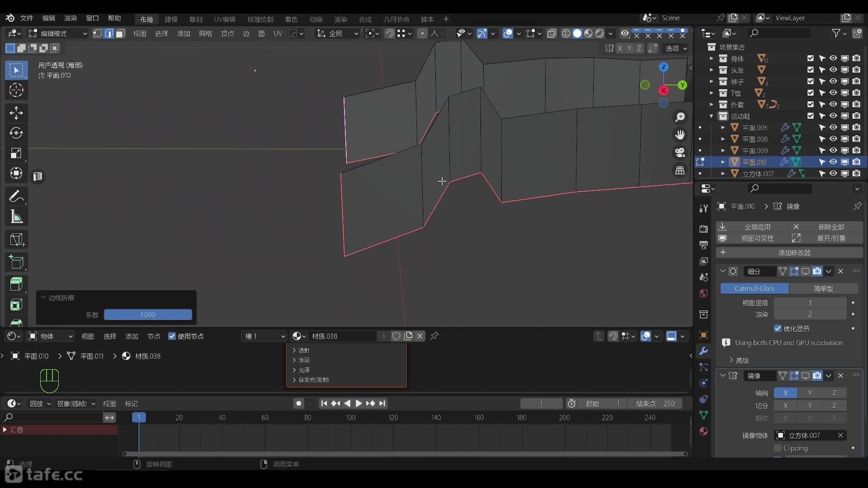
Task: Switch viewport to solid shading
Action: [x=577, y=33]
